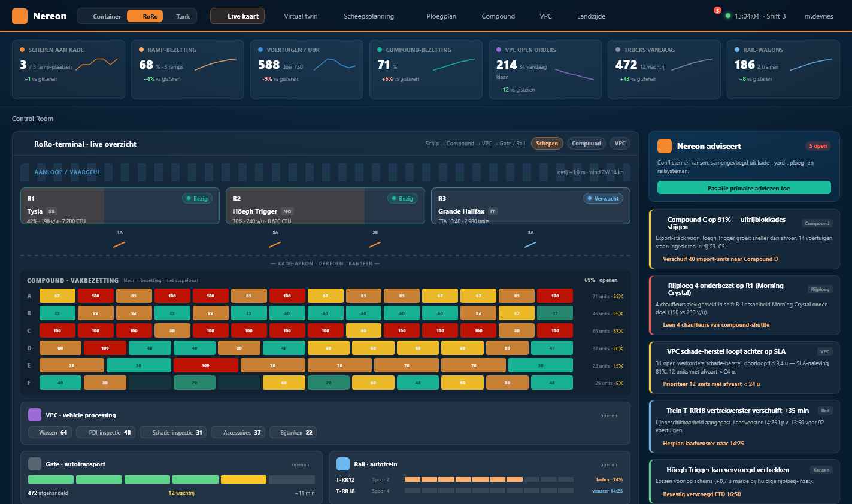Expand VPC vehicle processing via openen
This screenshot has height=504, width=852.
tap(609, 415)
